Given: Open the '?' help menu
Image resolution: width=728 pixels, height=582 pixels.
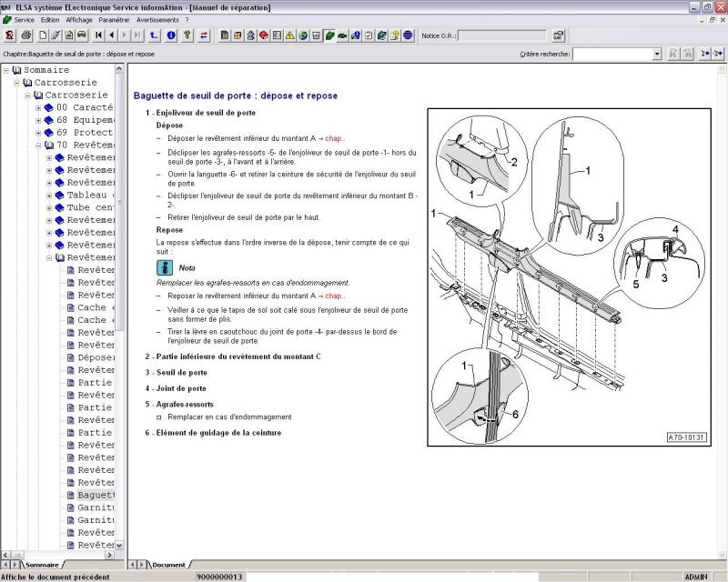Looking at the screenshot, I should (187, 20).
